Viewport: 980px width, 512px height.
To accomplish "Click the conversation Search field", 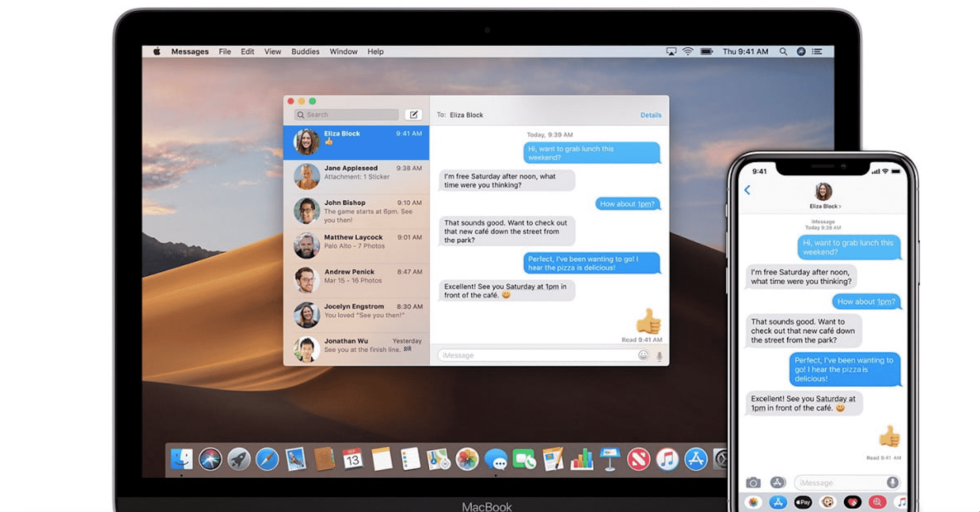I will (x=346, y=114).
